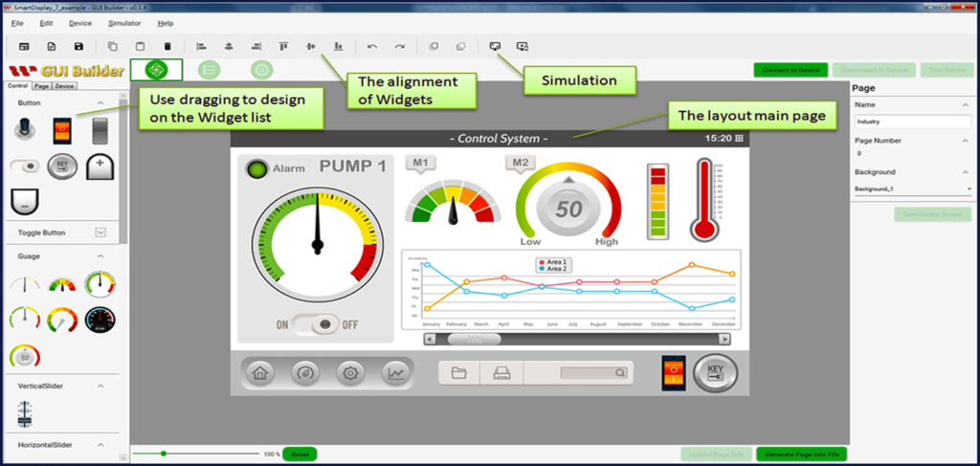Click the align left toolbar icon
The image size is (980, 466).
(x=201, y=46)
